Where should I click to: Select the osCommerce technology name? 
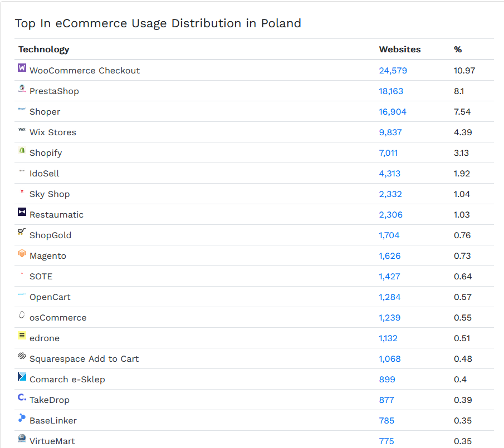(58, 318)
